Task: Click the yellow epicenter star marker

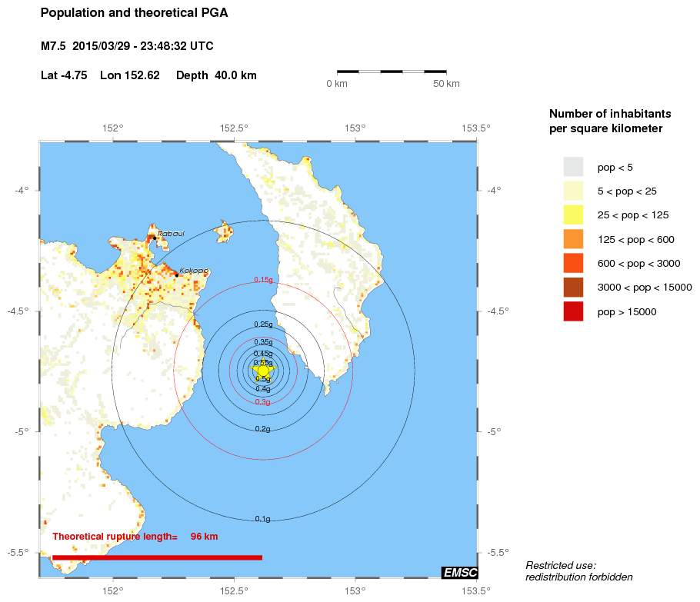Action: click(263, 370)
